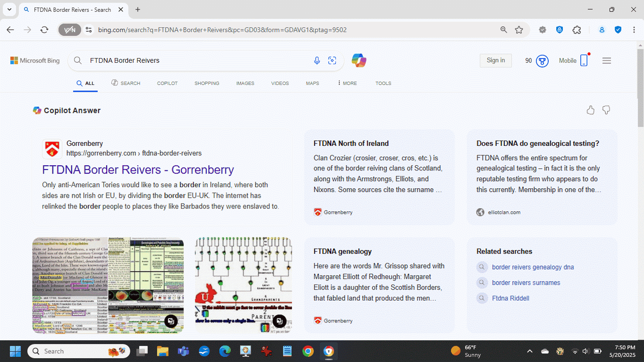Open FTDNA Border Reivers - Gorrenberry link

click(x=138, y=169)
